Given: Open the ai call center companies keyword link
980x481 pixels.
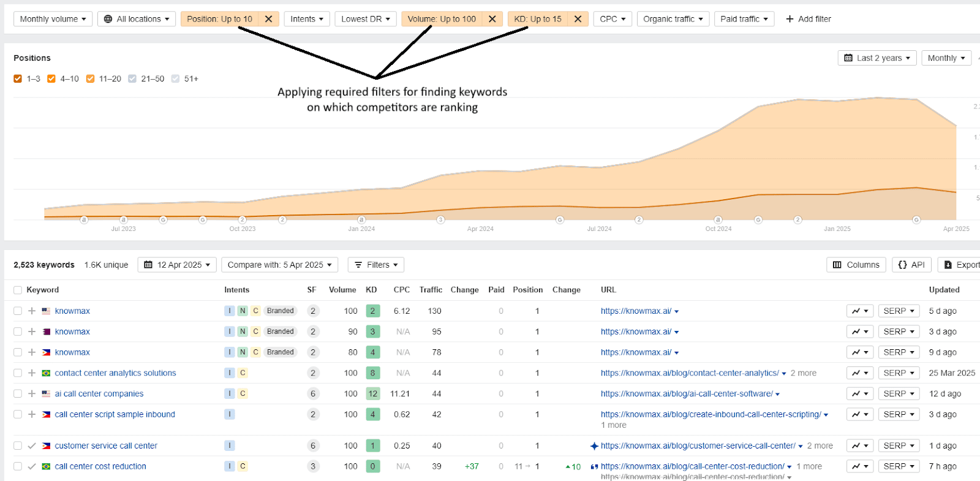Looking at the screenshot, I should (99, 394).
